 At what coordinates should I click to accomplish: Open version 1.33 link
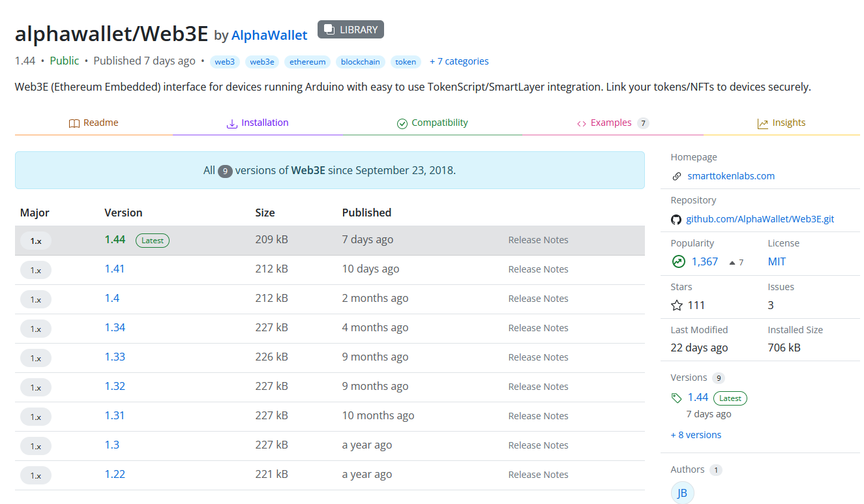115,357
